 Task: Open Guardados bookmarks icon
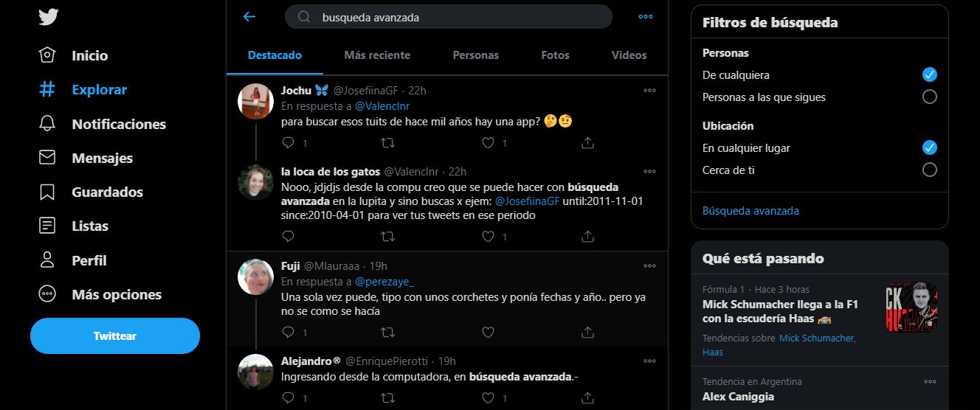click(47, 192)
